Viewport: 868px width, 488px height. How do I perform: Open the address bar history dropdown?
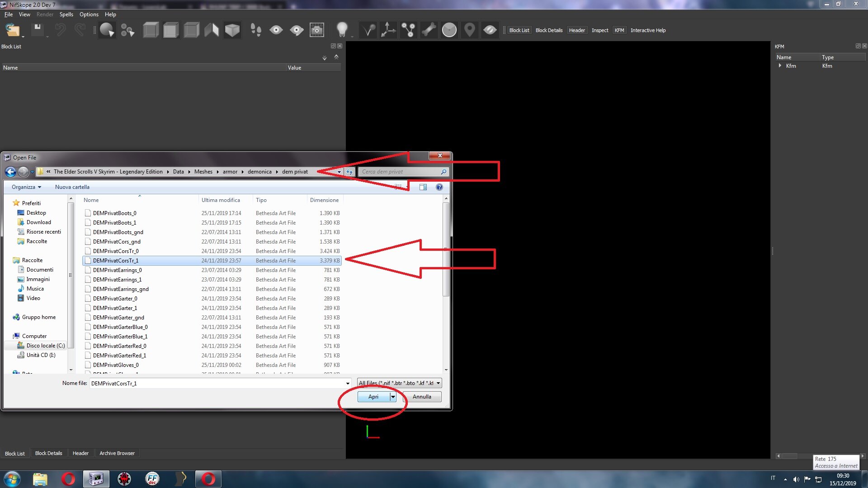coord(339,172)
